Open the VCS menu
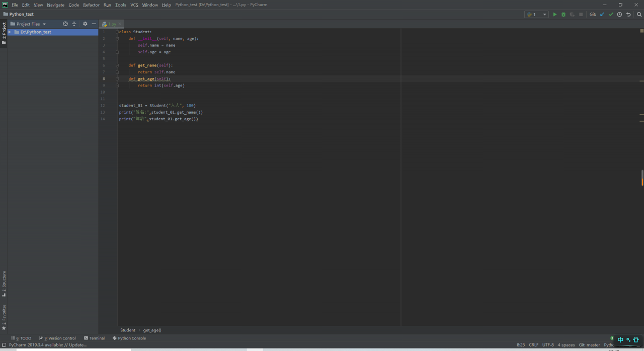 [x=134, y=5]
